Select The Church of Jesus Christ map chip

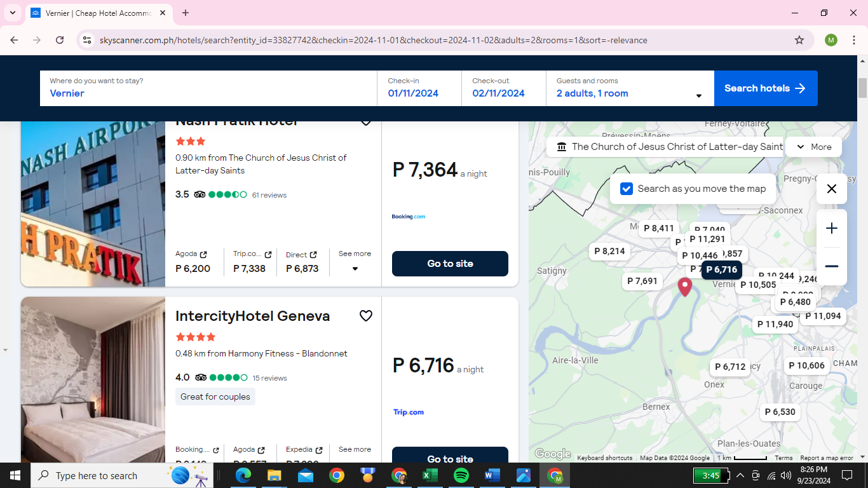click(665, 147)
